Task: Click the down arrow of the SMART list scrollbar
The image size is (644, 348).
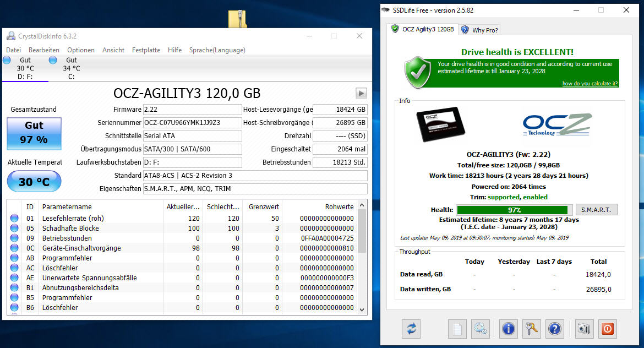Action: 362,310
